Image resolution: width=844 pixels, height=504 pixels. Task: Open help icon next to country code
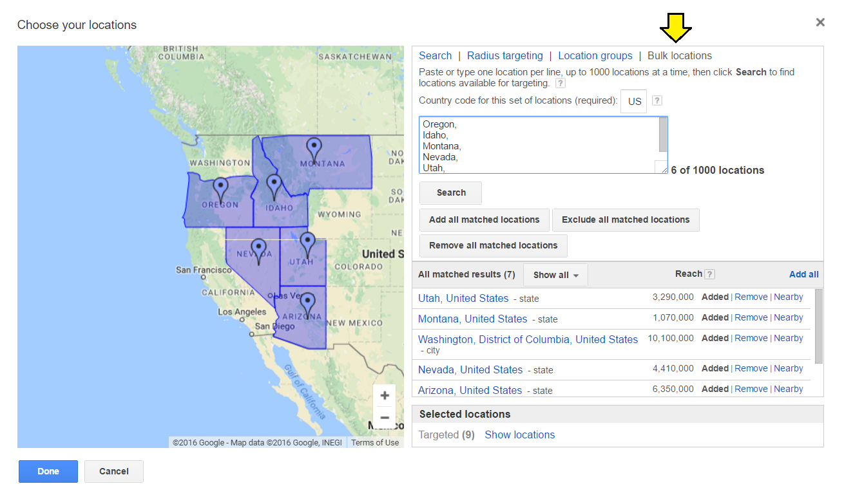(x=657, y=100)
